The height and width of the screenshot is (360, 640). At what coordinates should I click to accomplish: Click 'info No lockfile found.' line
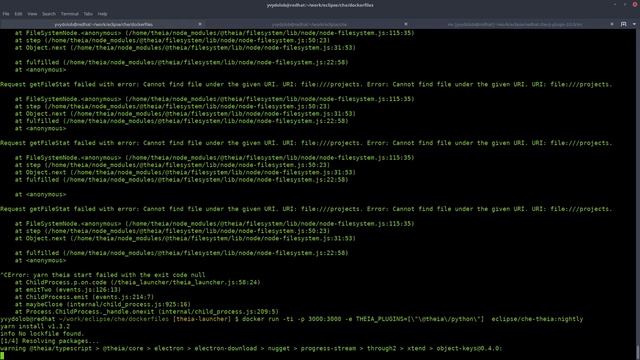[42, 334]
